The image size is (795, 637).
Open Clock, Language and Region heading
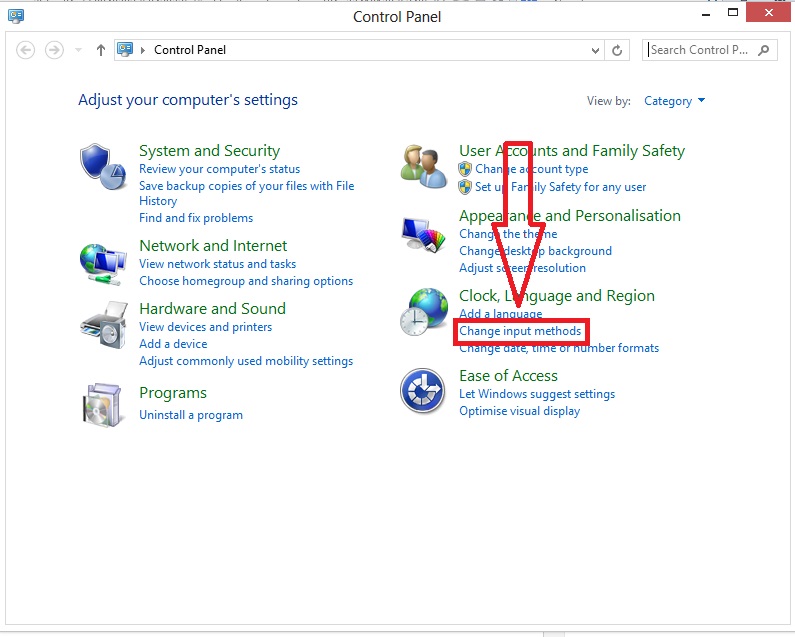tap(557, 296)
